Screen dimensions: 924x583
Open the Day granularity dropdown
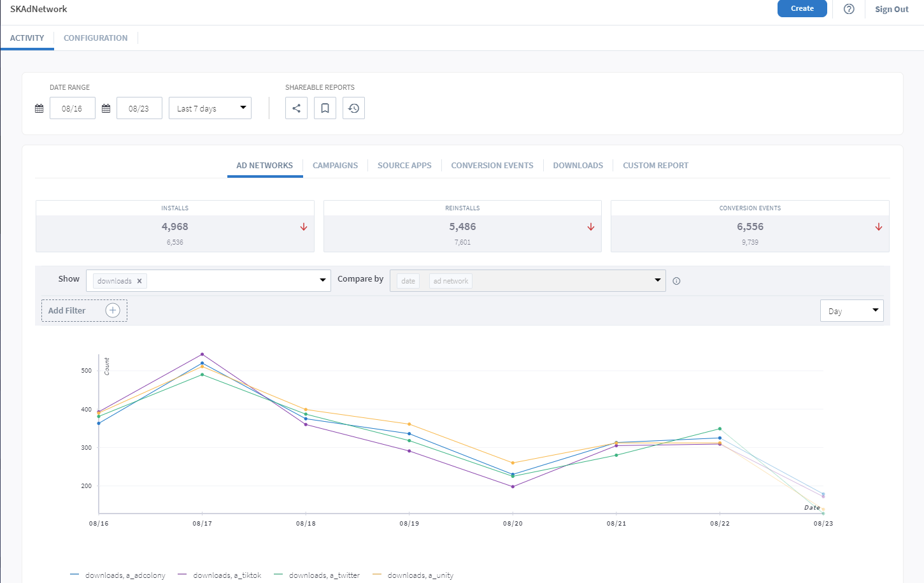[851, 311]
